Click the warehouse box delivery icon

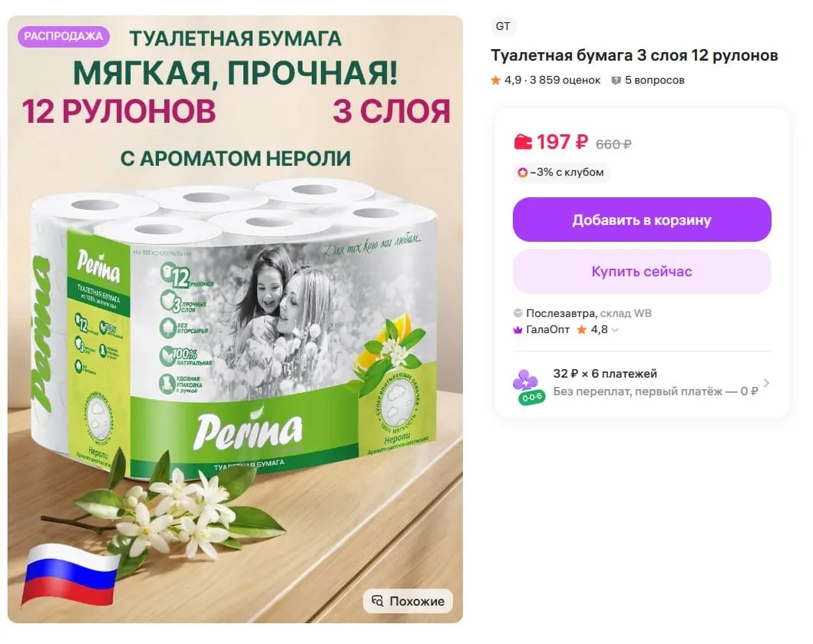517,313
